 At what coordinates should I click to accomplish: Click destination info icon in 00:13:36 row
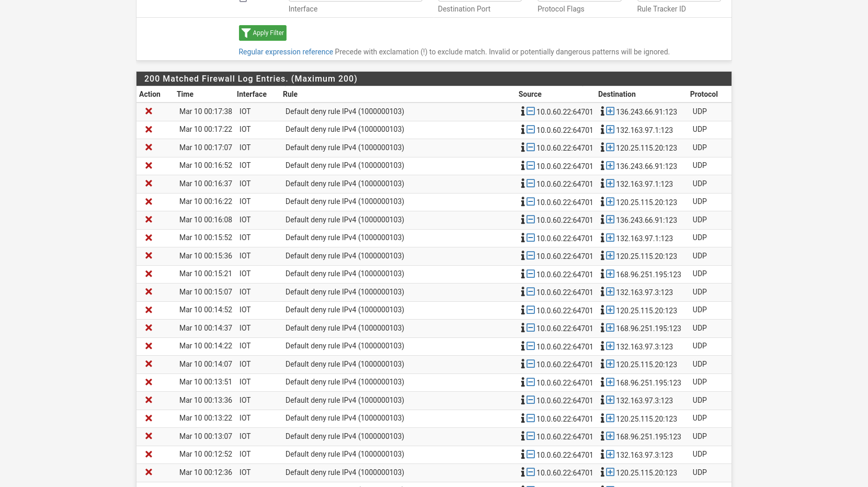coord(602,400)
